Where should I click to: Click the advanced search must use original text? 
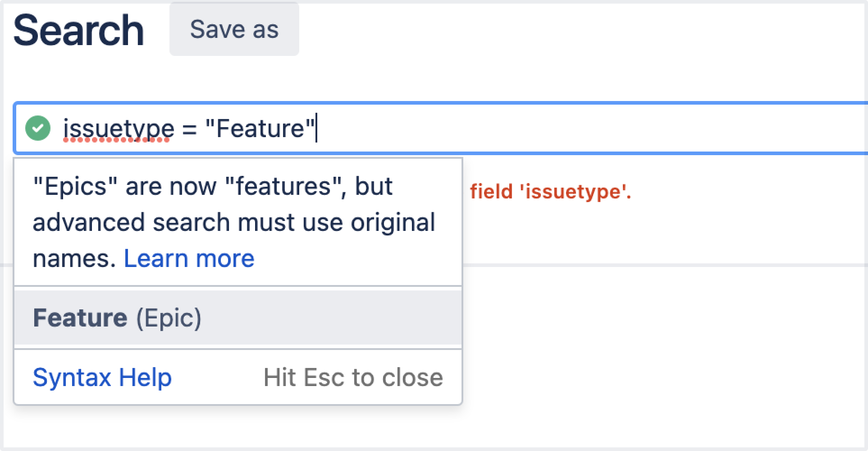[234, 222]
